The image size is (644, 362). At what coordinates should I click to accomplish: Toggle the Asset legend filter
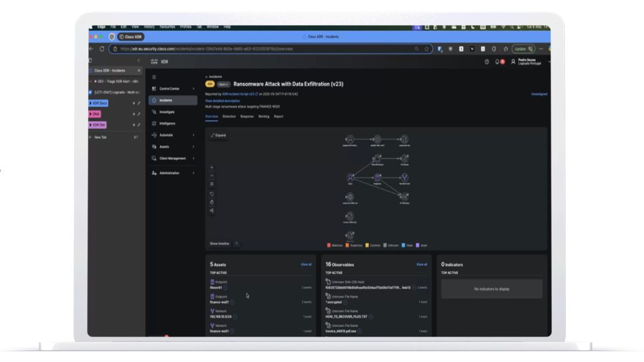[418, 245]
